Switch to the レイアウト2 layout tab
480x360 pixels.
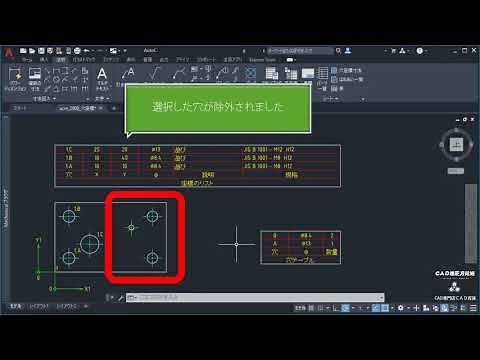(66, 306)
